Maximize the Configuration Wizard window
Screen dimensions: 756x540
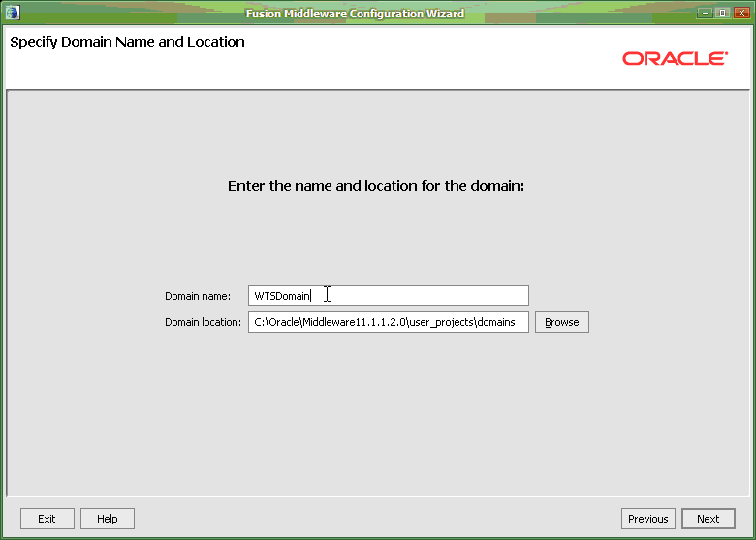[x=722, y=13]
